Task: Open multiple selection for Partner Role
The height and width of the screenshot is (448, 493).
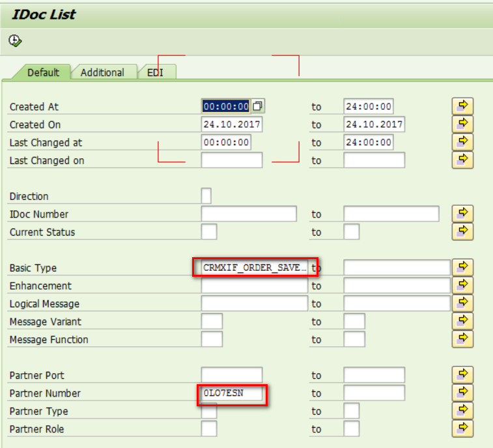Action: pos(462,429)
